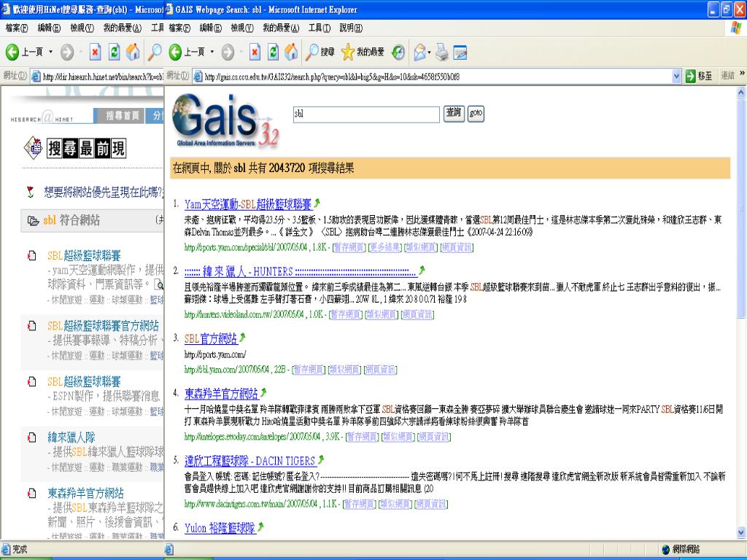This screenshot has width=747, height=560.
Task: Open 說明 menu in GAIS window
Action: click(x=351, y=28)
